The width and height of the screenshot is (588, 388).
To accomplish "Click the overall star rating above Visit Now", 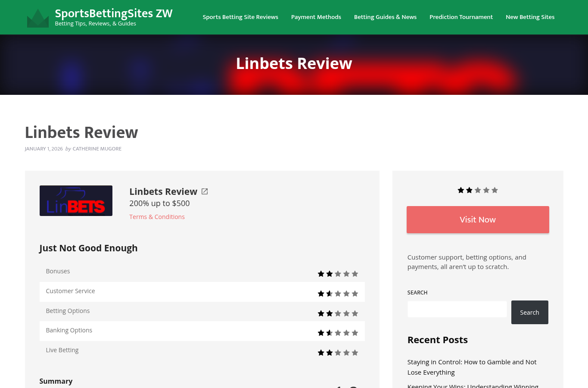I will point(478,190).
